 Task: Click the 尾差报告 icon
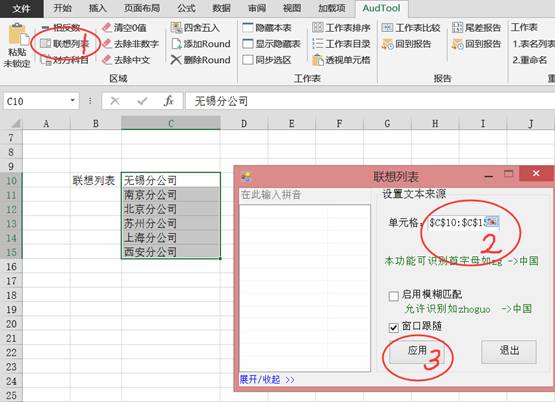point(457,28)
